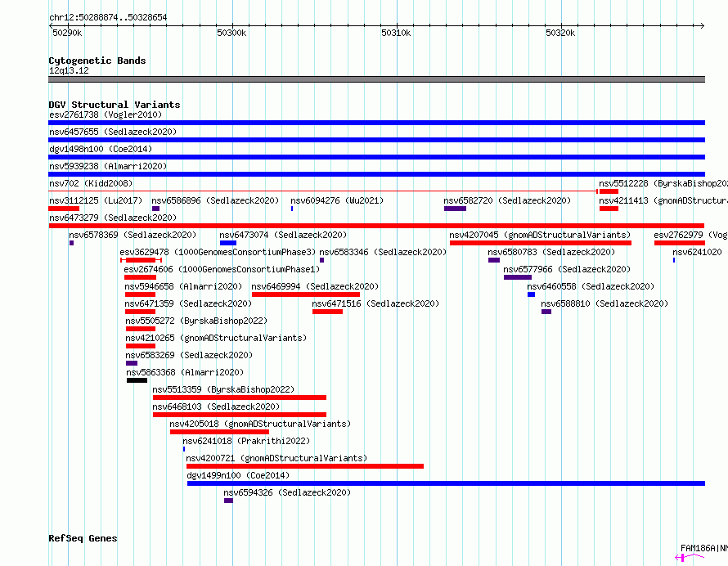Viewport: 728px width, 566px height.
Task: Click long red bar of nsv6473279
Action: [x=376, y=226]
